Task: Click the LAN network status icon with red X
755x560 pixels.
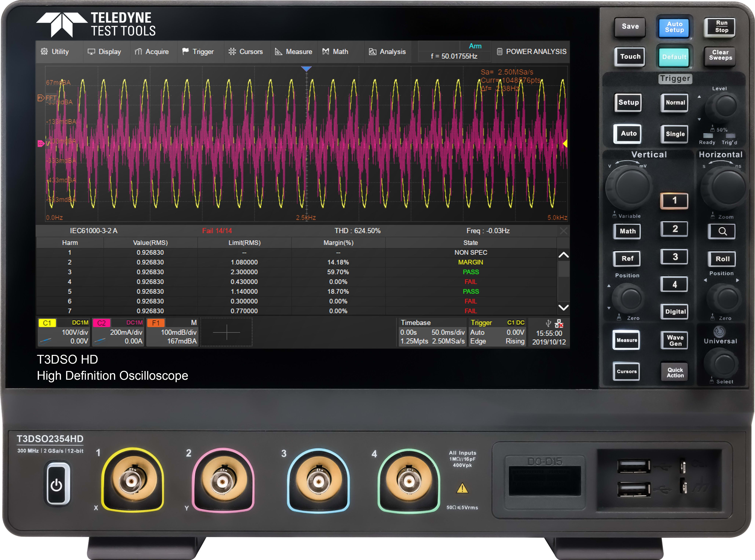Action: pyautogui.click(x=559, y=324)
